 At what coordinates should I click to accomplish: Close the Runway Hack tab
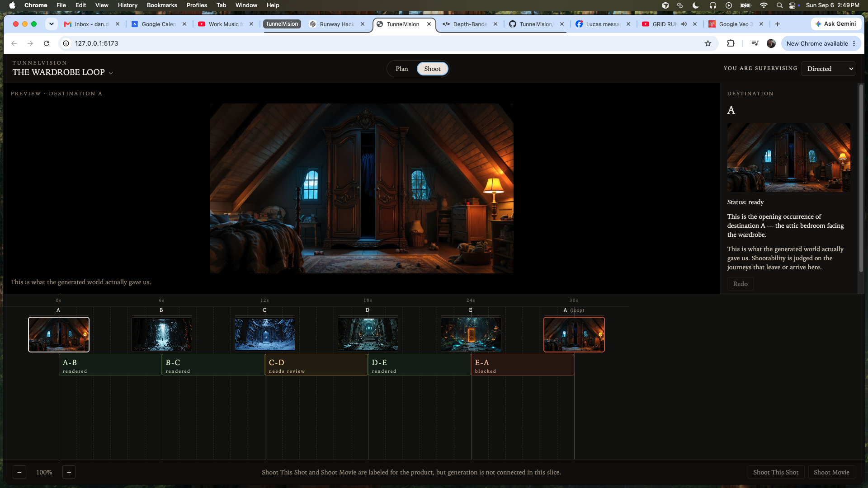pos(363,24)
